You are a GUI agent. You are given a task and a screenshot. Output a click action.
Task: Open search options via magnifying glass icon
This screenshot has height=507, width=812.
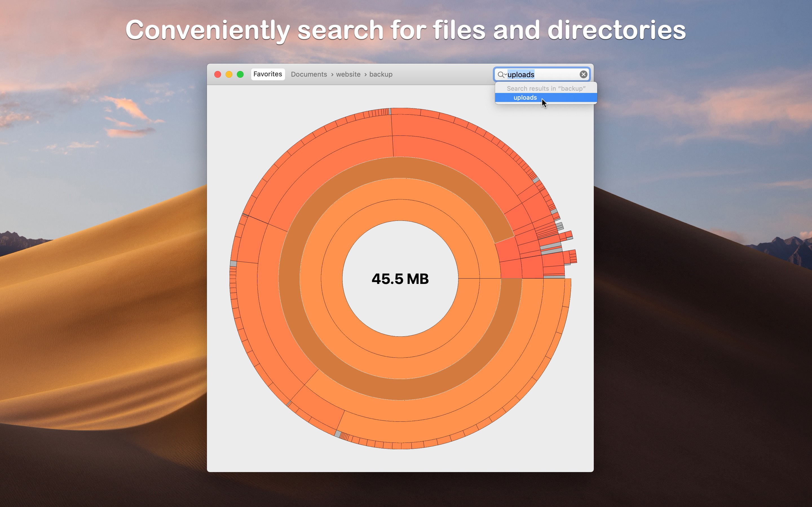[x=502, y=74]
